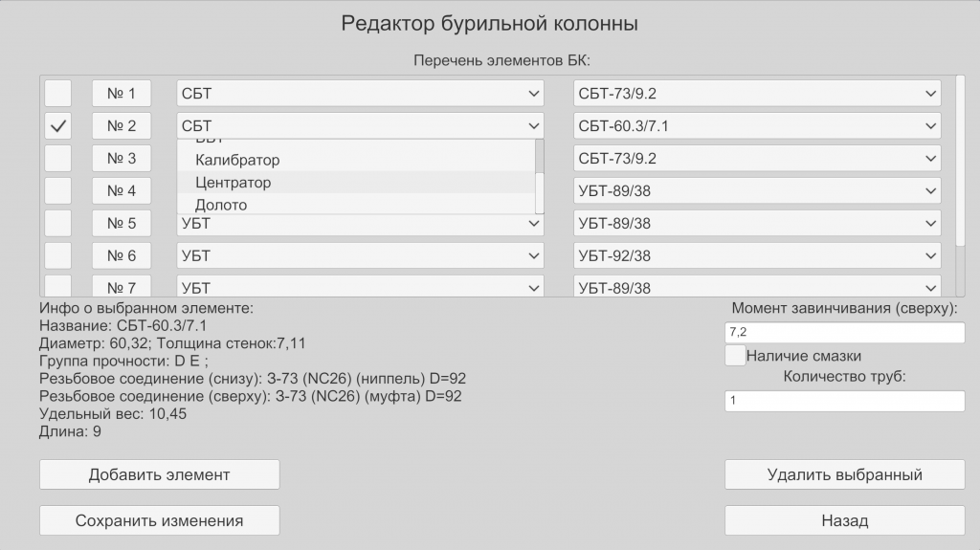Go back with the Назад button
Screen dimensions: 980x550
844,520
